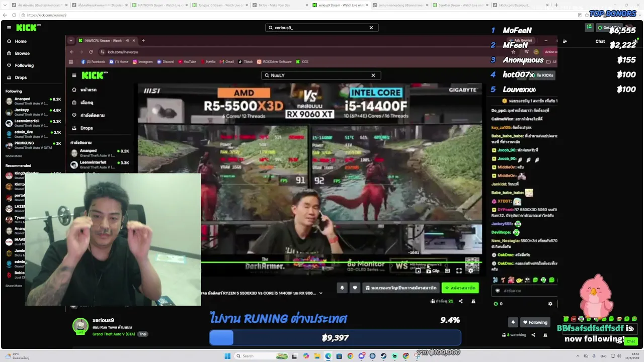Open the Netflix bookmark
Viewport: 644px width, 362px height.
(208, 62)
